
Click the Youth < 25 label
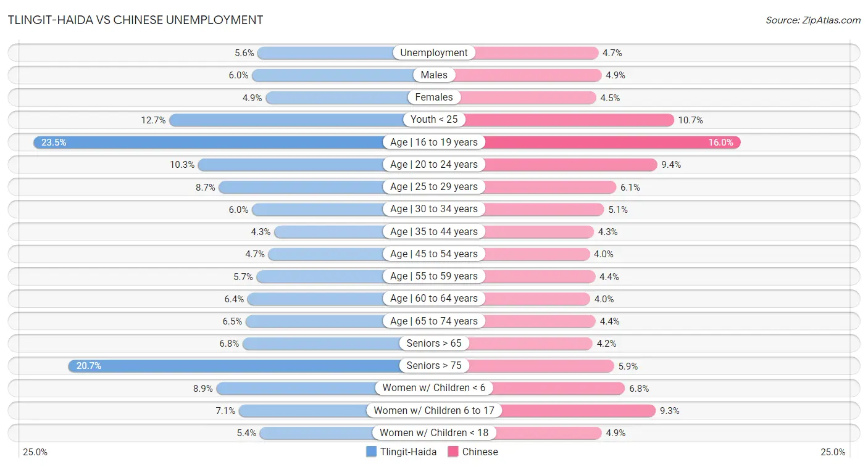434,120
